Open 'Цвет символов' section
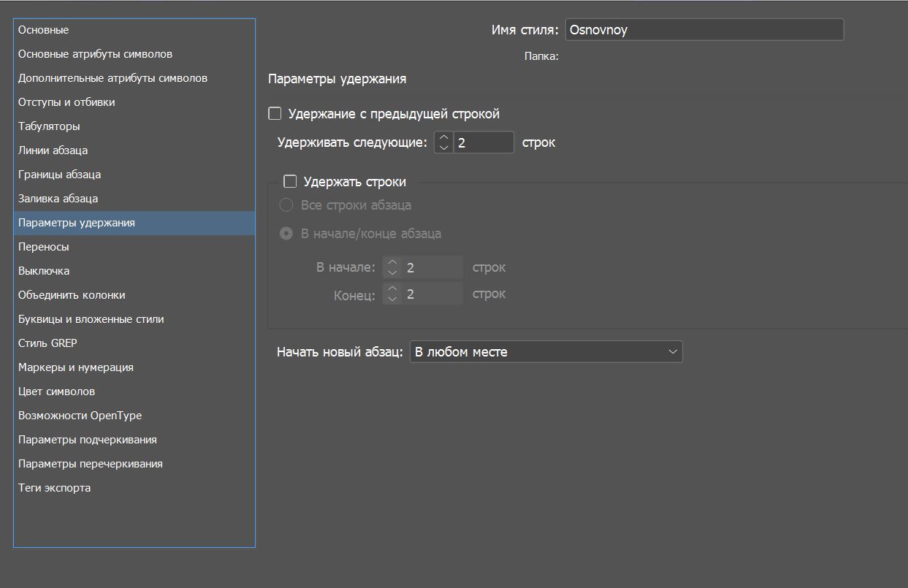Image resolution: width=908 pixels, height=588 pixels. 56,392
